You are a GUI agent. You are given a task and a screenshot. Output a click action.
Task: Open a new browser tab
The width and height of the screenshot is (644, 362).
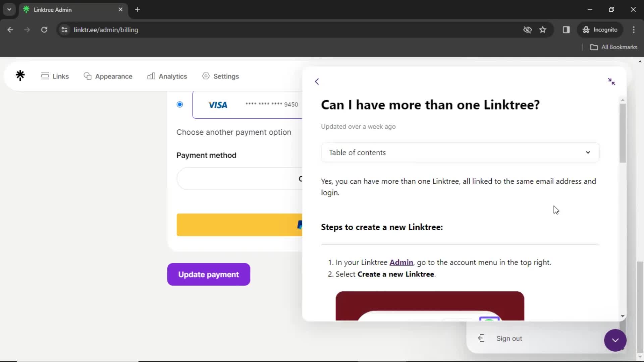pyautogui.click(x=138, y=10)
